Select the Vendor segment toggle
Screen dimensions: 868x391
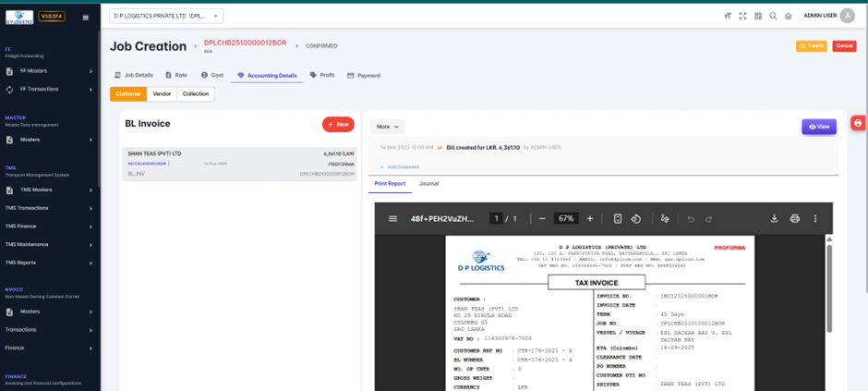click(x=162, y=93)
